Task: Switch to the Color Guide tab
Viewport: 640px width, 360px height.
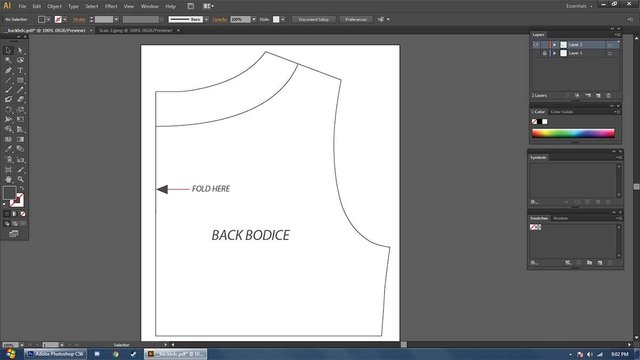Action: pyautogui.click(x=562, y=112)
